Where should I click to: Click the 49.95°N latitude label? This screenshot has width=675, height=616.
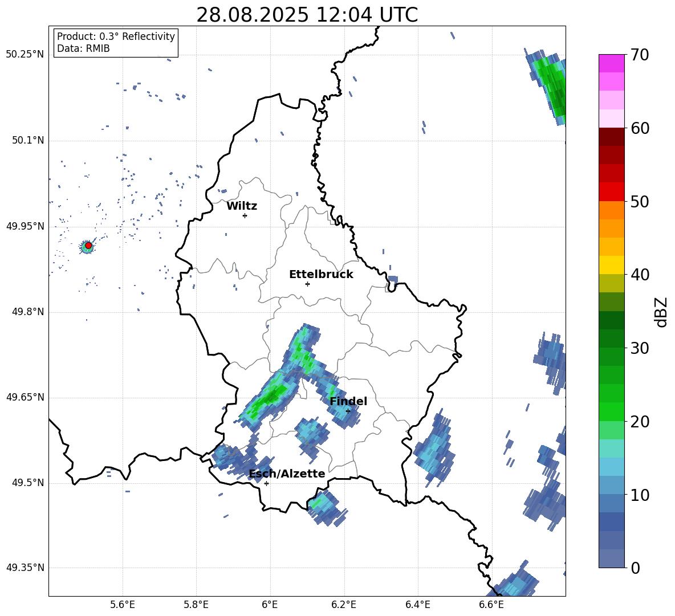click(x=25, y=226)
